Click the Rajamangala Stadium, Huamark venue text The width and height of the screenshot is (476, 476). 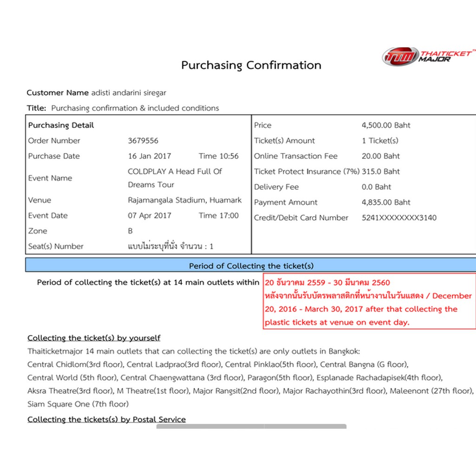point(185,200)
